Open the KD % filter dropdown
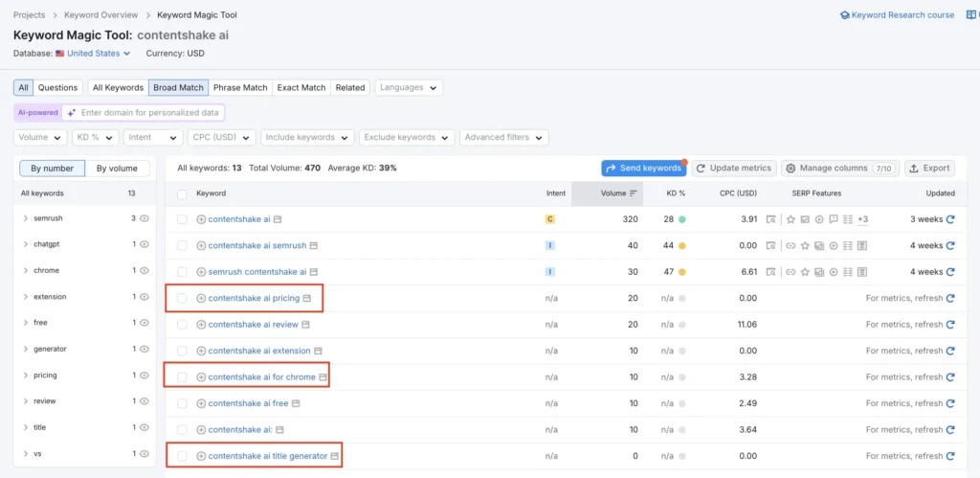The height and width of the screenshot is (478, 980). tap(95, 137)
